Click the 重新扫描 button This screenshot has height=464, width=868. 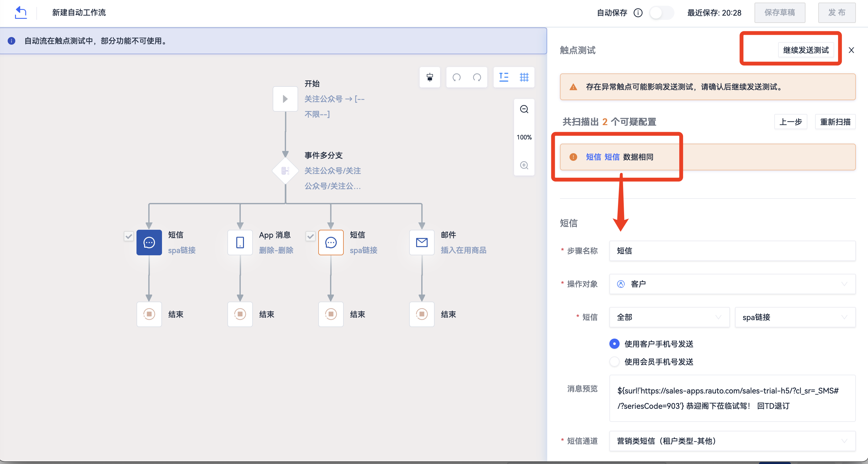click(x=835, y=122)
